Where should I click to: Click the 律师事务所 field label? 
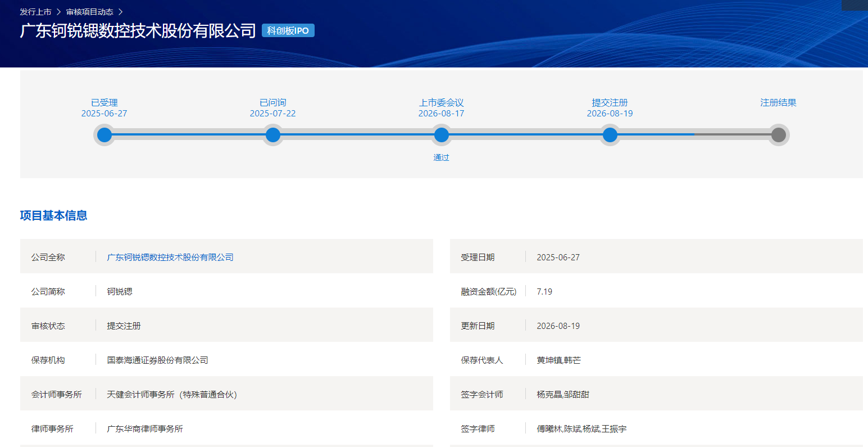pos(52,429)
